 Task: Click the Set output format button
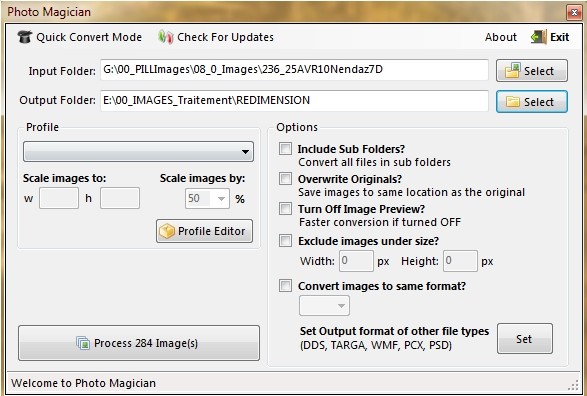[x=524, y=339]
